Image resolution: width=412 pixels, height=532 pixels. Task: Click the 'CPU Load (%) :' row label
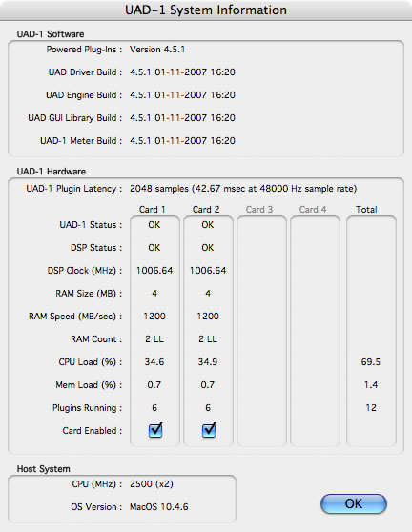click(91, 362)
